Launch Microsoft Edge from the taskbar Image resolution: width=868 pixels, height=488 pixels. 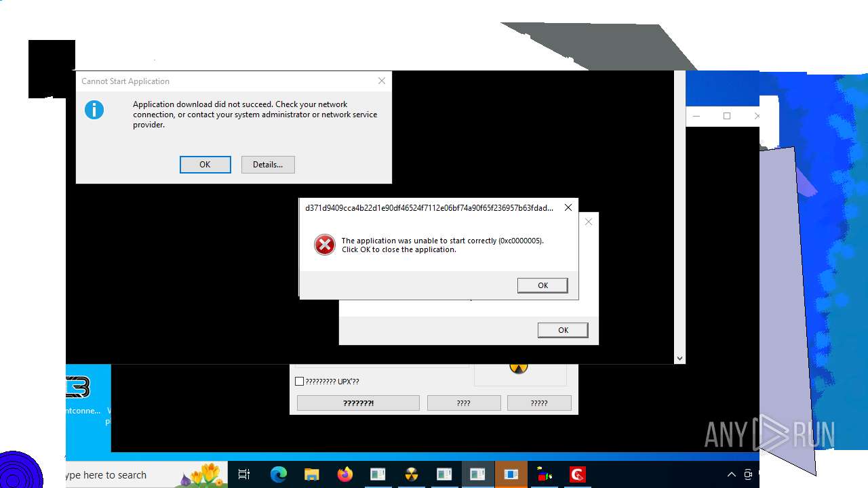(x=279, y=475)
